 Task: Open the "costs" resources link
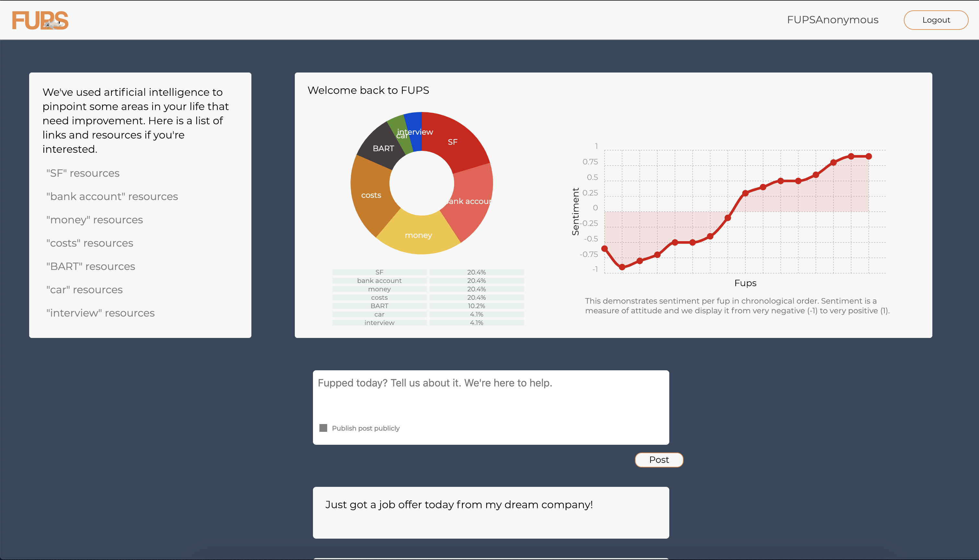[x=90, y=243]
